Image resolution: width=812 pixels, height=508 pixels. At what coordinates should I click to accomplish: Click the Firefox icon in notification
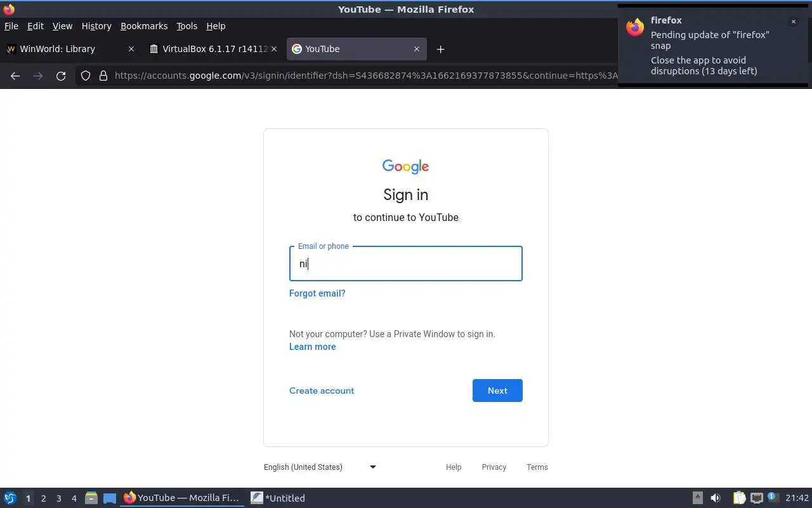[x=635, y=27]
